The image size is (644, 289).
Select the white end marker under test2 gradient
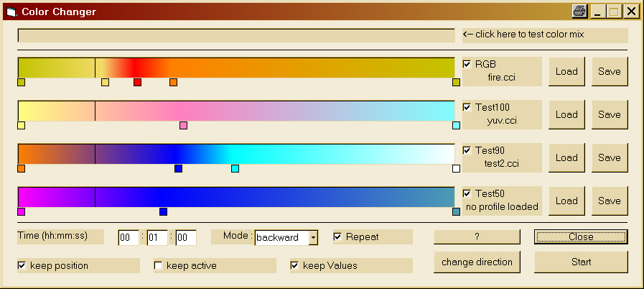click(456, 169)
